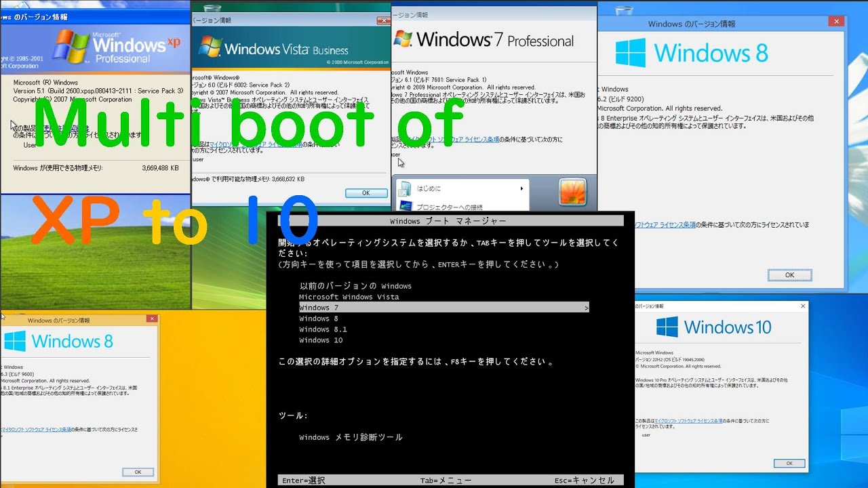This screenshot has height=488, width=868.
Task: Select the Windows 8.1 boot entry
Action: (x=323, y=329)
